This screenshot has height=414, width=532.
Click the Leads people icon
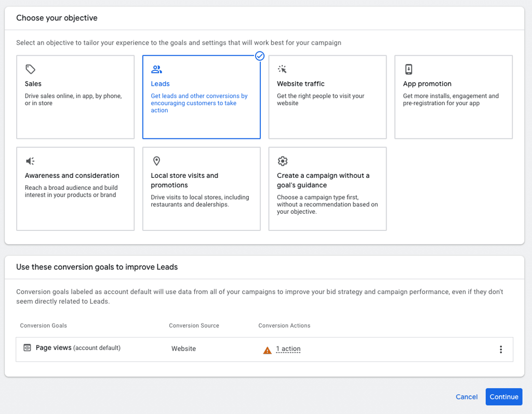click(156, 69)
